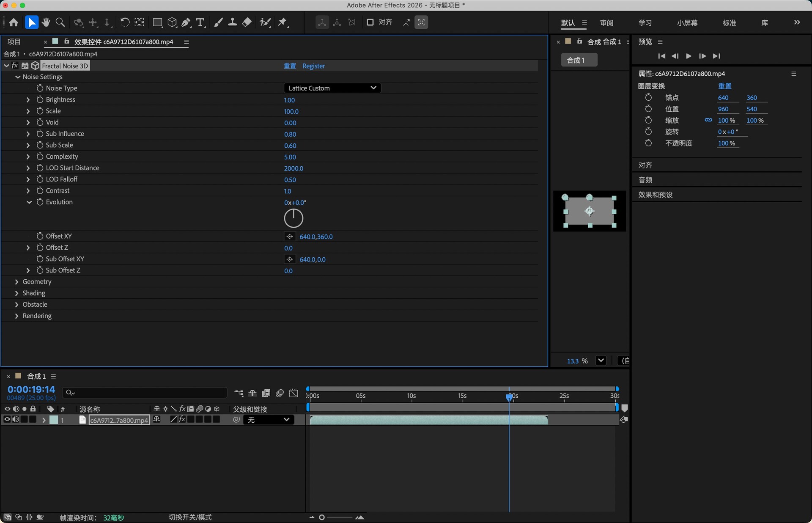Toggle the 对齐 snapping checkbox

(x=370, y=22)
